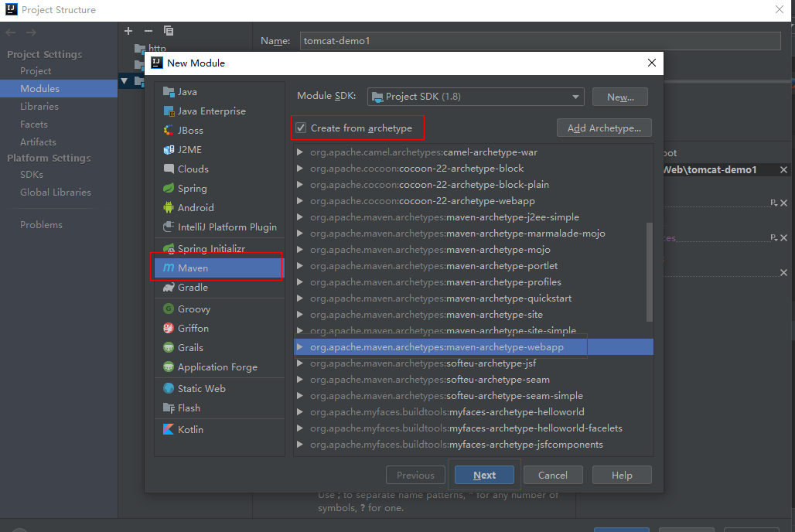The image size is (795, 532).
Task: Select the JBoss module icon
Action: coord(169,131)
